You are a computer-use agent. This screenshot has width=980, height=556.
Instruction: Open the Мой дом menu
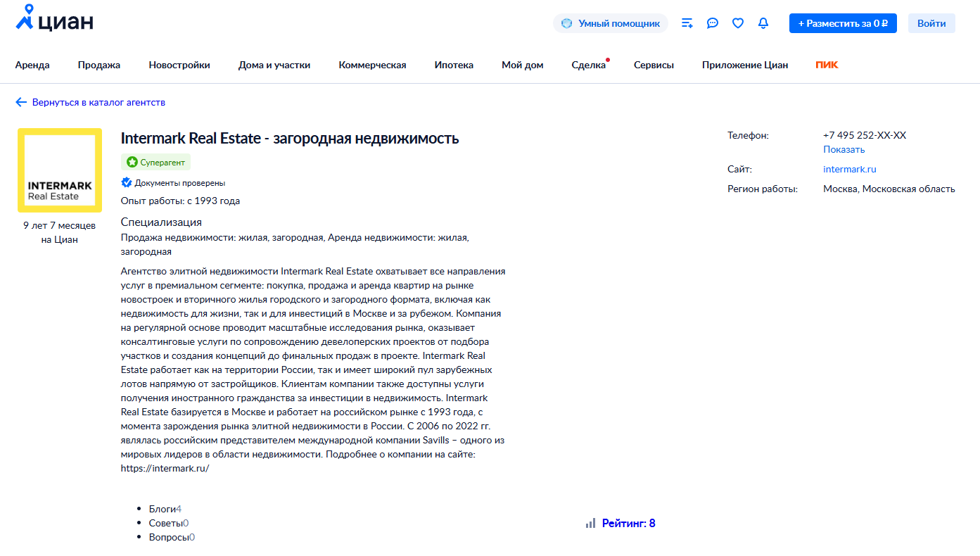pyautogui.click(x=523, y=65)
